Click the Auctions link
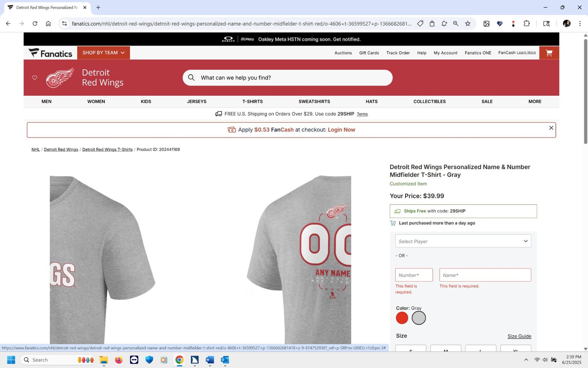Viewport: 588px width, 368px height. 343,53
